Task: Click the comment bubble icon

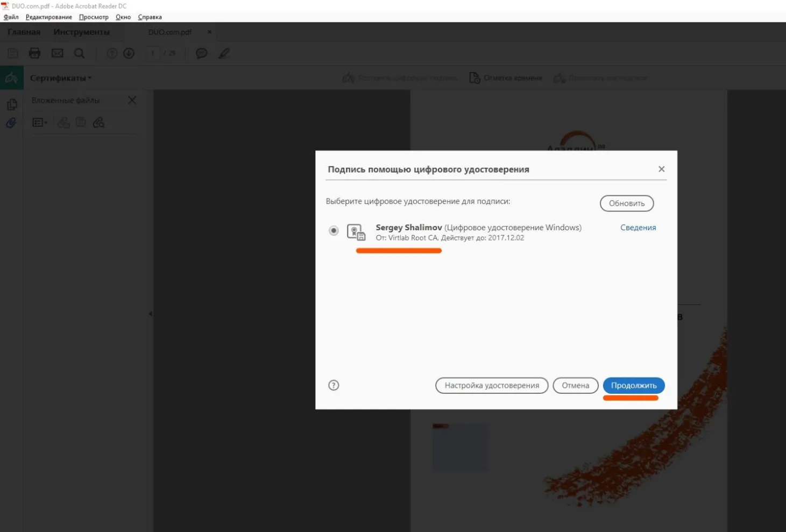Action: point(202,53)
